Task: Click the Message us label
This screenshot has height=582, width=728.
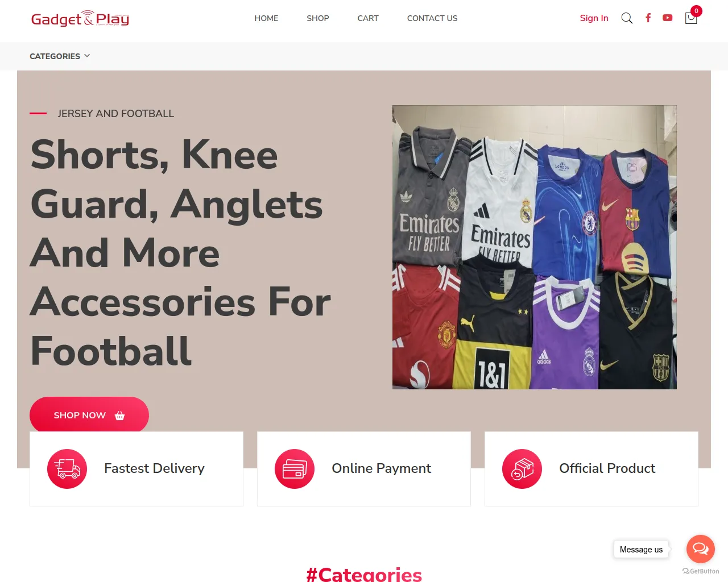Action: tap(641, 550)
